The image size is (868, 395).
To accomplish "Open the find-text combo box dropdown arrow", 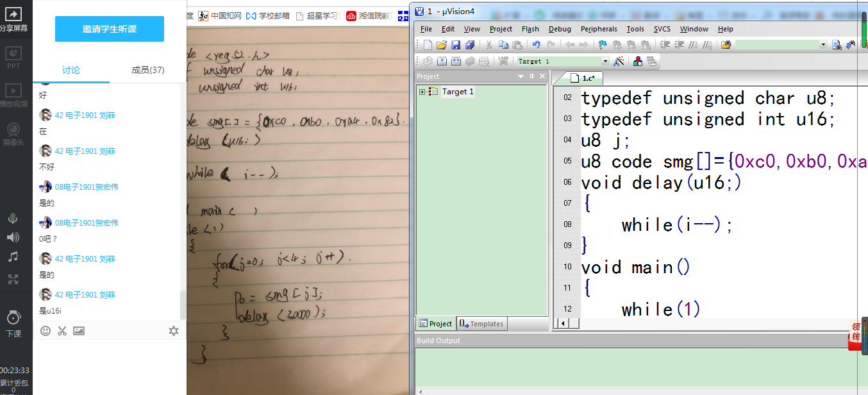I will coord(823,45).
